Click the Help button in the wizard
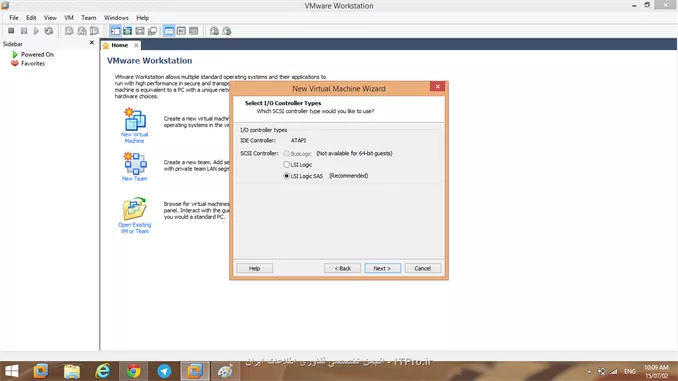 click(x=254, y=269)
